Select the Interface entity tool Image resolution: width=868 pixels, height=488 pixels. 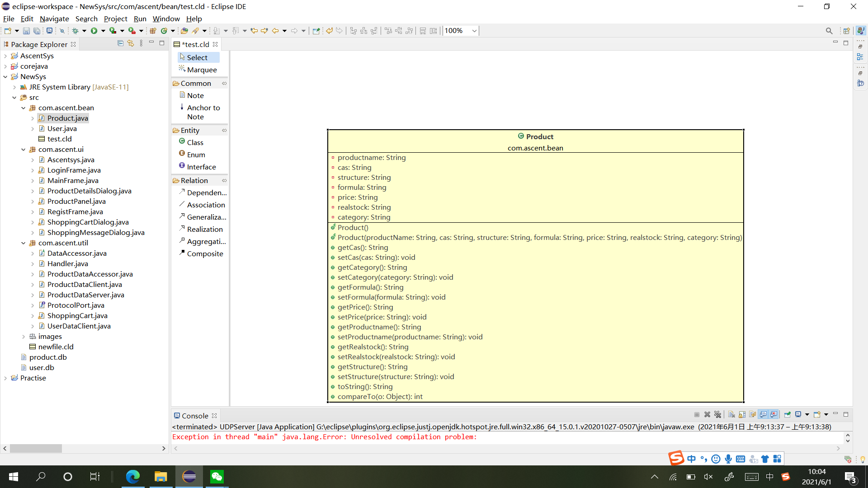coord(200,166)
